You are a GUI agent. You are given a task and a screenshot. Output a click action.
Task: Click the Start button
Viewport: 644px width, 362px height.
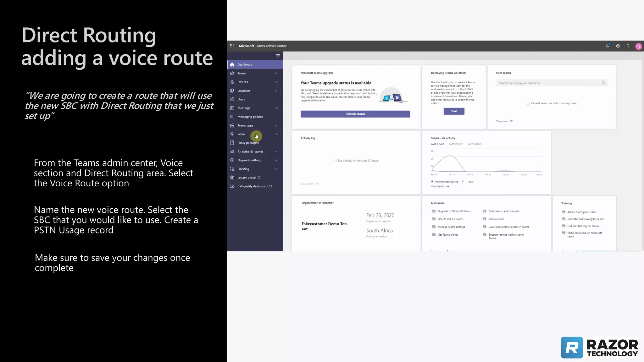click(454, 111)
